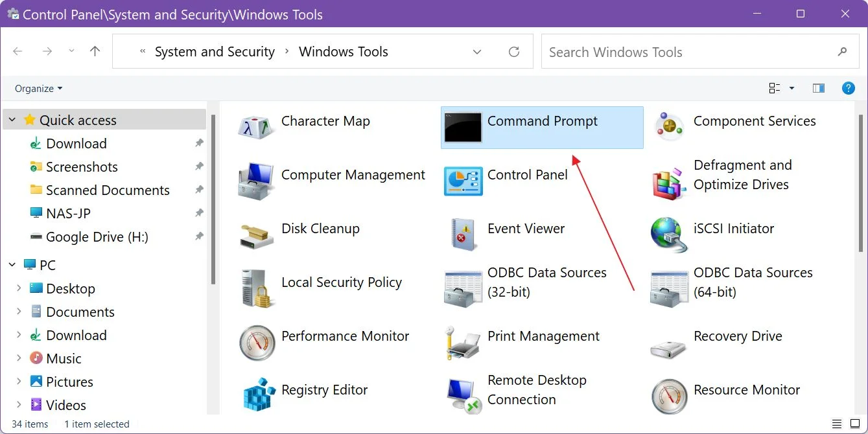
Task: Select System and Security breadcrumb
Action: (215, 52)
